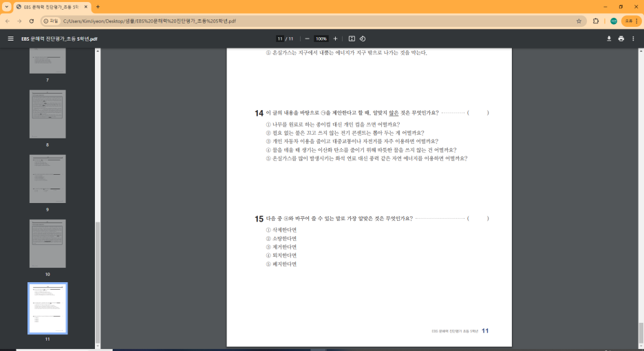Screen dimensions: 644x351
Task: Click answer option ⑤ 폐지한다면
Action: (x=281, y=264)
